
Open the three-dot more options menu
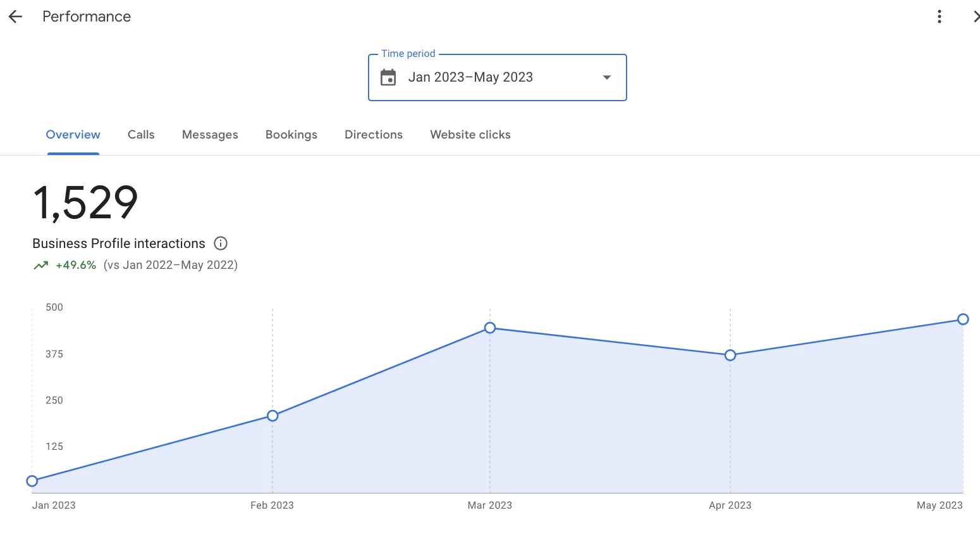pyautogui.click(x=940, y=17)
